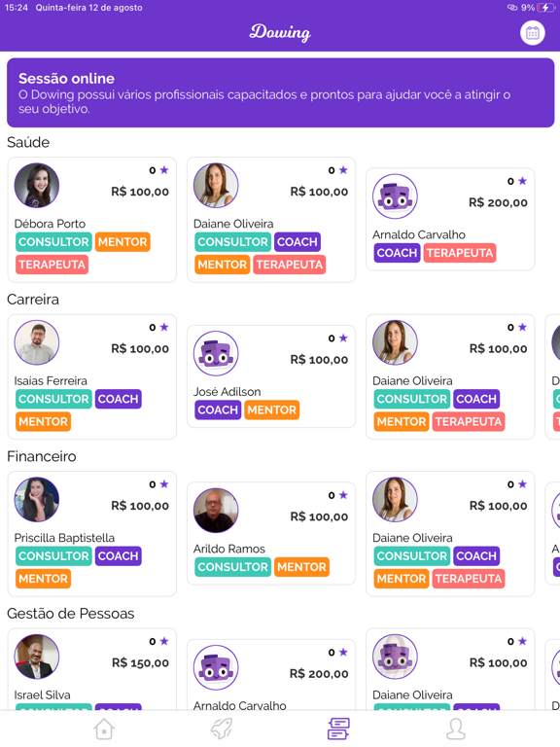Open the rocket tab in bottom bar
The width and height of the screenshot is (560, 747).
click(222, 729)
